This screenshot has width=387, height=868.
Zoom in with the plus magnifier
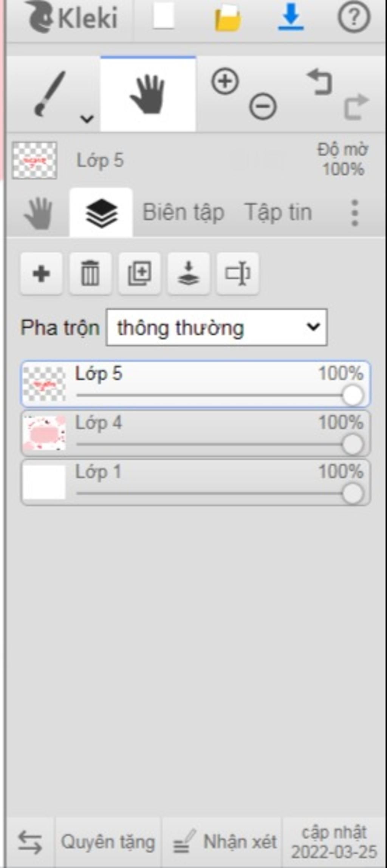coord(225,81)
